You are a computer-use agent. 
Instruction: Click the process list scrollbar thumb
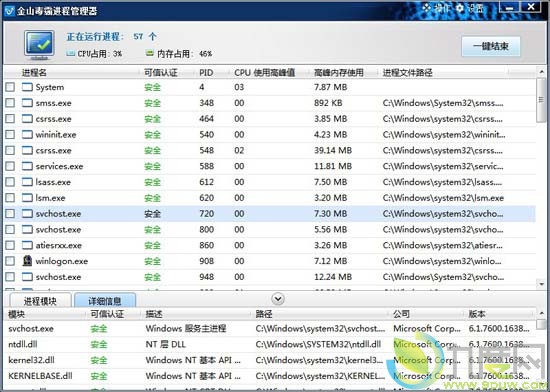click(x=542, y=100)
